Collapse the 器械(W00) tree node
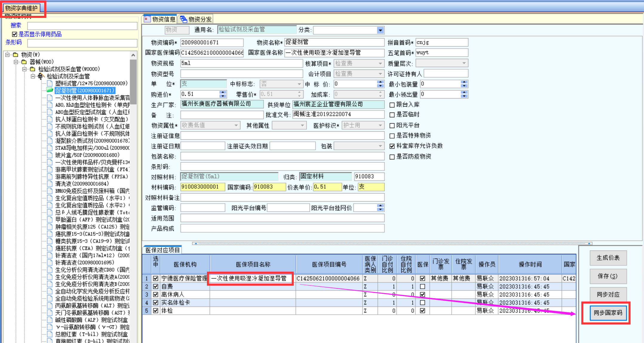644x343 pixels. coord(16,62)
